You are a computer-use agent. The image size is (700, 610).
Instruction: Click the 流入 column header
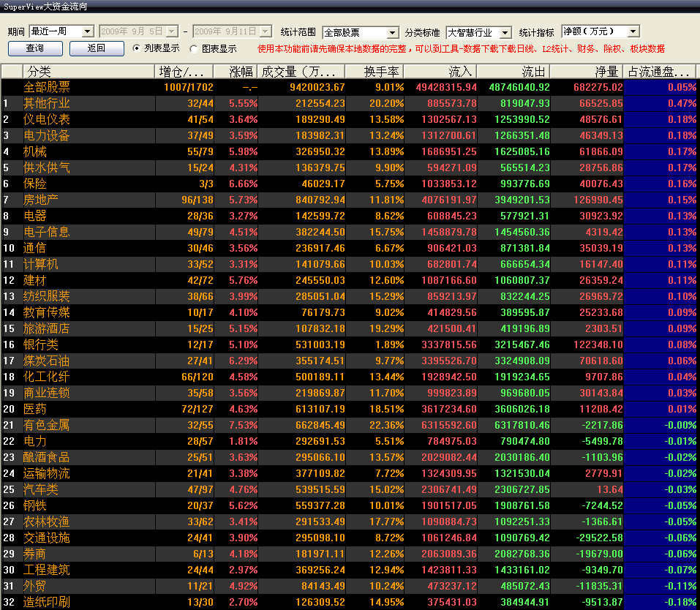(x=460, y=72)
